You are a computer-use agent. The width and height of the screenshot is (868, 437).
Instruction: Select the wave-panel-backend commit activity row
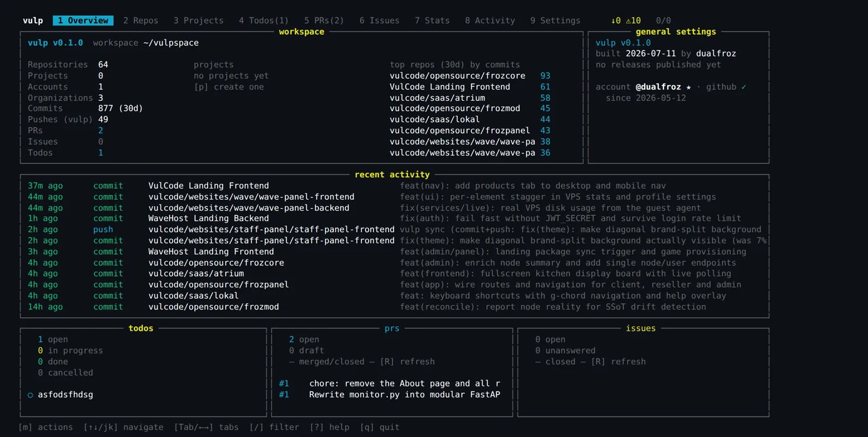tap(394, 208)
